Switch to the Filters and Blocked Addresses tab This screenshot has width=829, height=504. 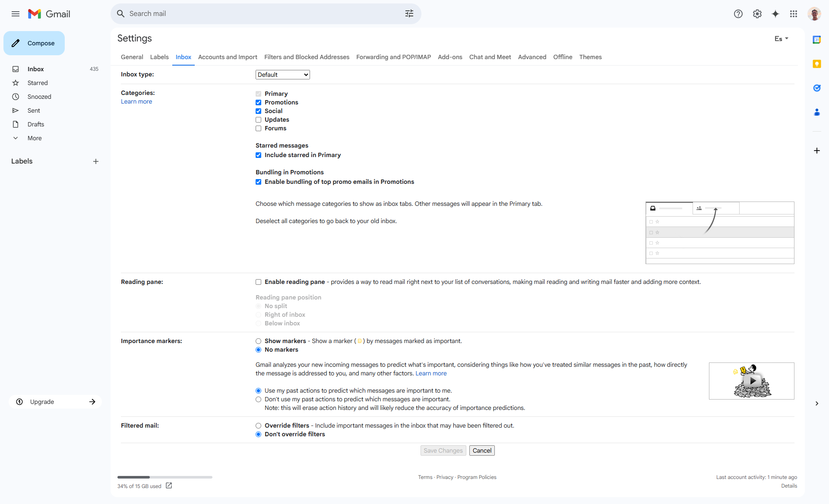click(x=307, y=57)
